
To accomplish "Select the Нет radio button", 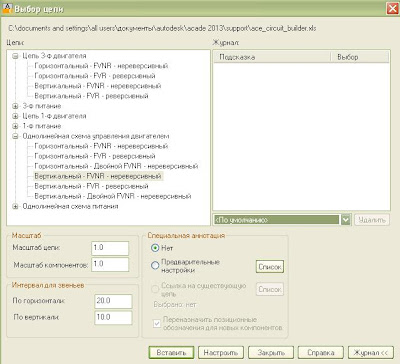I will [x=155, y=248].
